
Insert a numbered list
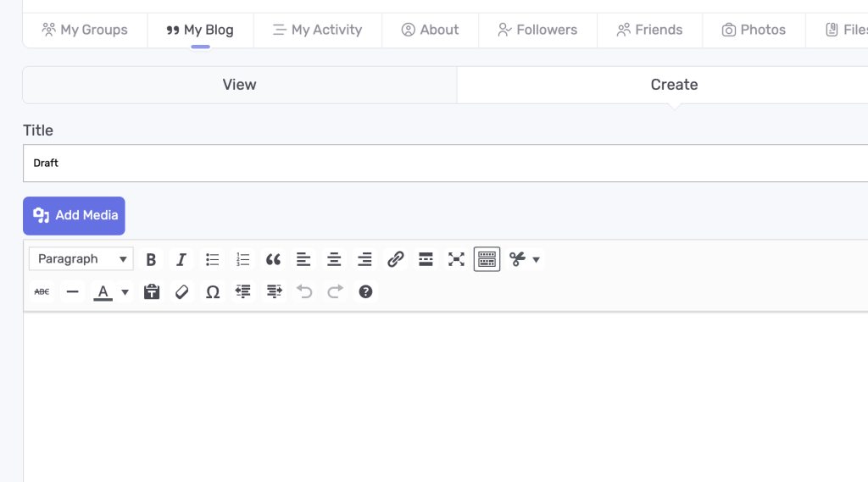coord(242,259)
